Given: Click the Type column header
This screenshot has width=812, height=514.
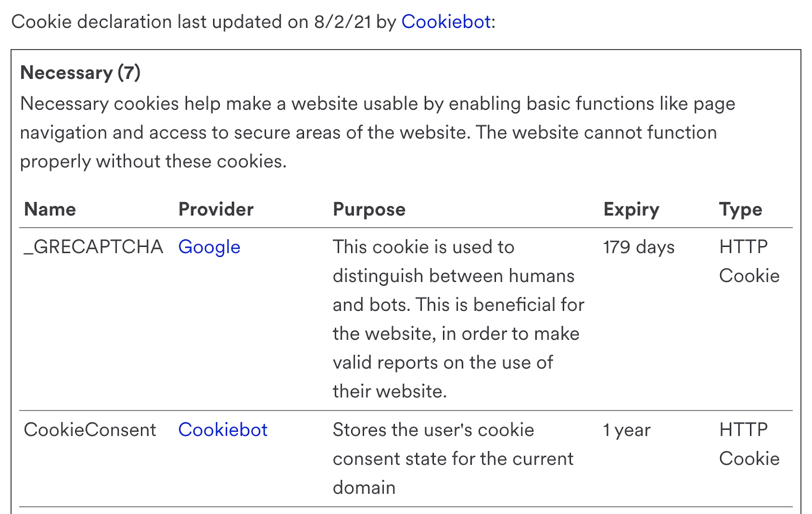Looking at the screenshot, I should point(740,210).
